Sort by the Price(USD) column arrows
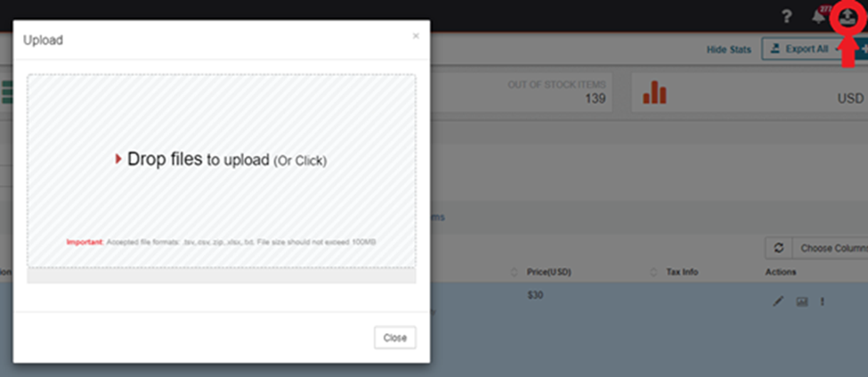The width and height of the screenshot is (868, 377). [514, 272]
